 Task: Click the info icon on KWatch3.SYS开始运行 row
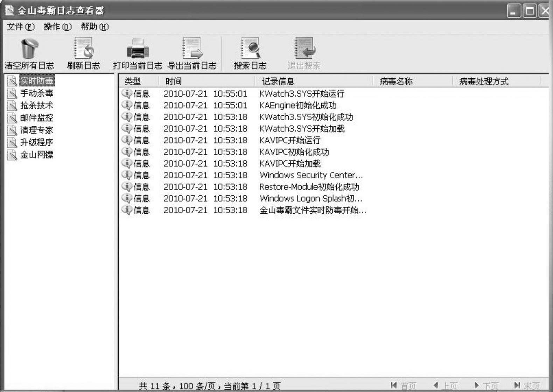127,93
